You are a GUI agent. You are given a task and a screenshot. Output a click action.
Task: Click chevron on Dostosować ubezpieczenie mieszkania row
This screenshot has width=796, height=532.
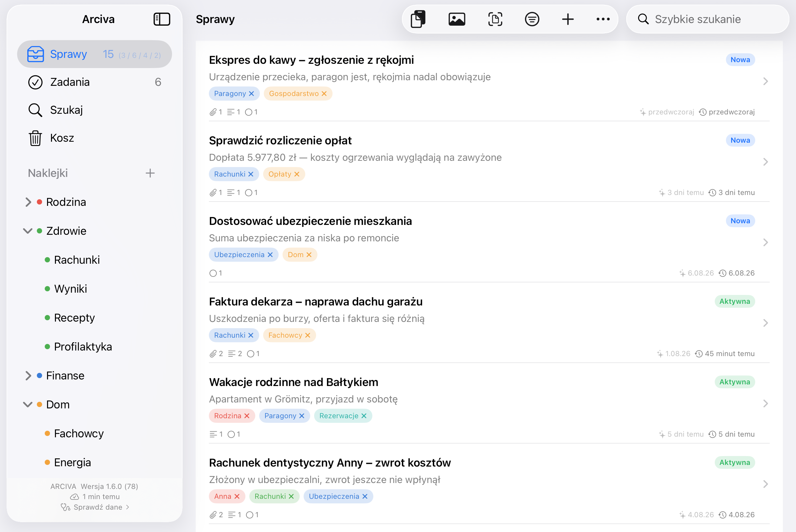tap(765, 242)
